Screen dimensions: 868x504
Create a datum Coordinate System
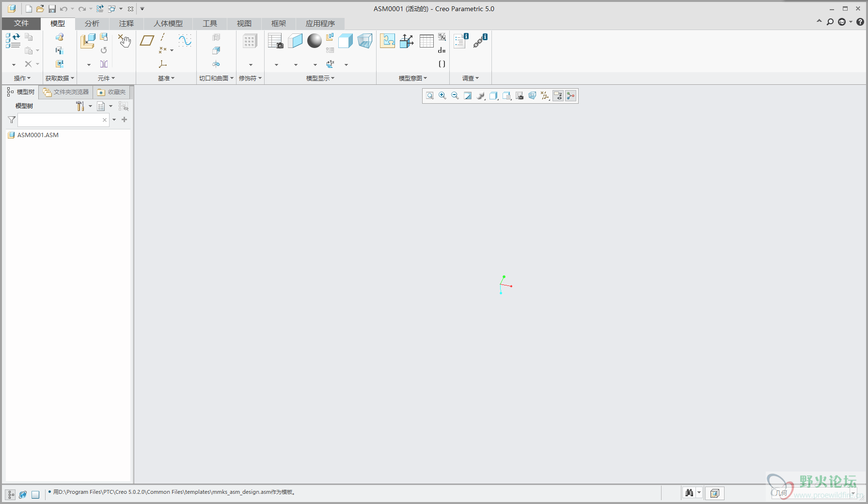(x=163, y=64)
